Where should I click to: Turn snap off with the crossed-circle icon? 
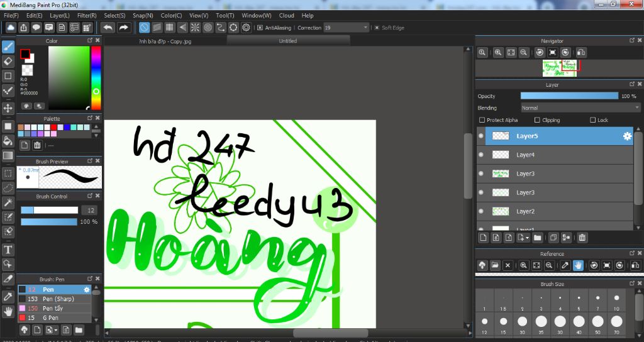click(144, 28)
